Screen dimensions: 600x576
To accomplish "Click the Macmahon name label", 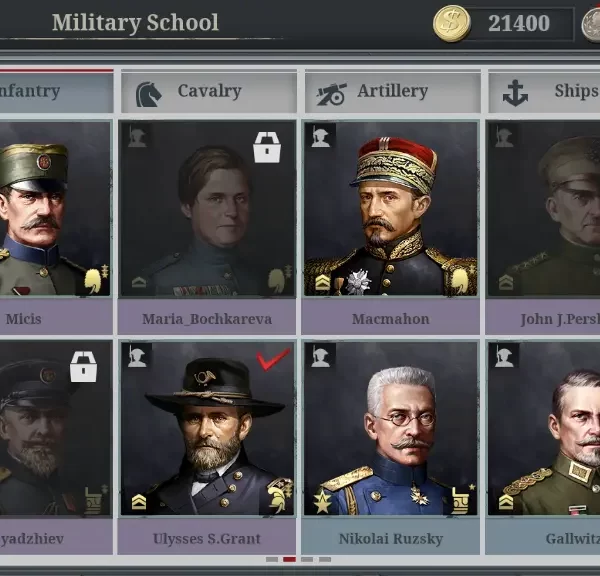I will point(391,319).
